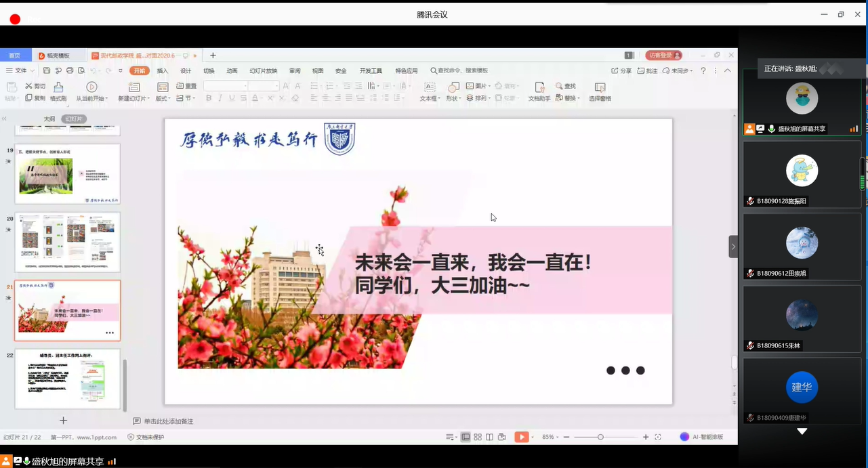The height and width of the screenshot is (468, 868).
Task: Select slide 19 thumbnail
Action: 68,174
